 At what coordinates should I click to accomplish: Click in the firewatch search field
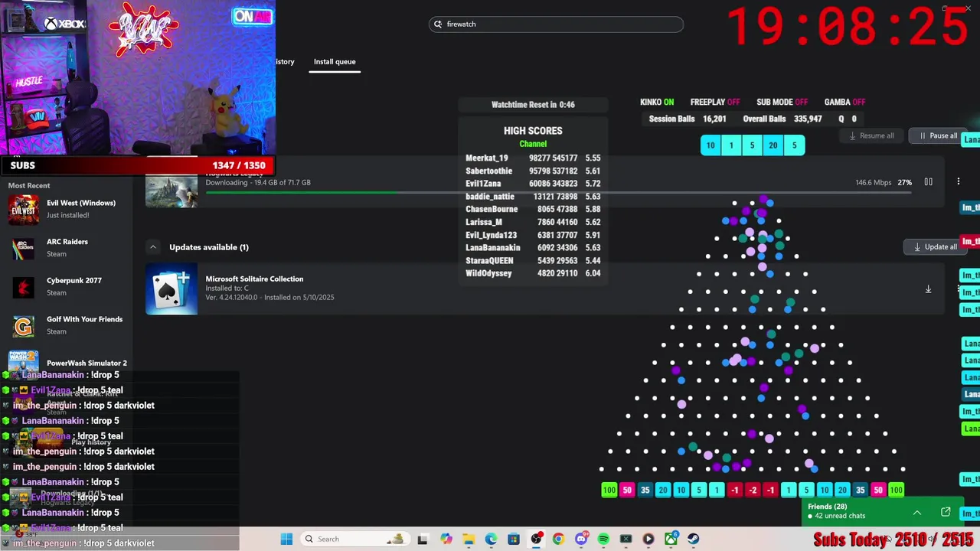[x=556, y=24]
